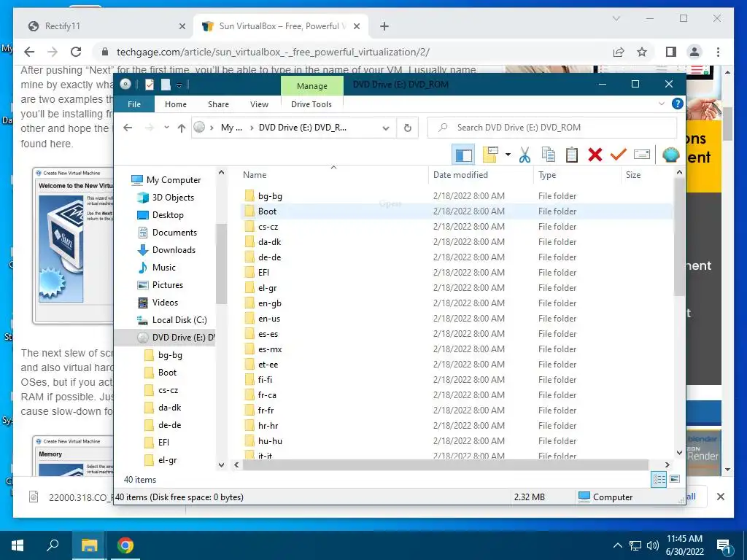Open Explorer Help blue question icon
This screenshot has height=560, width=747.
(x=677, y=104)
